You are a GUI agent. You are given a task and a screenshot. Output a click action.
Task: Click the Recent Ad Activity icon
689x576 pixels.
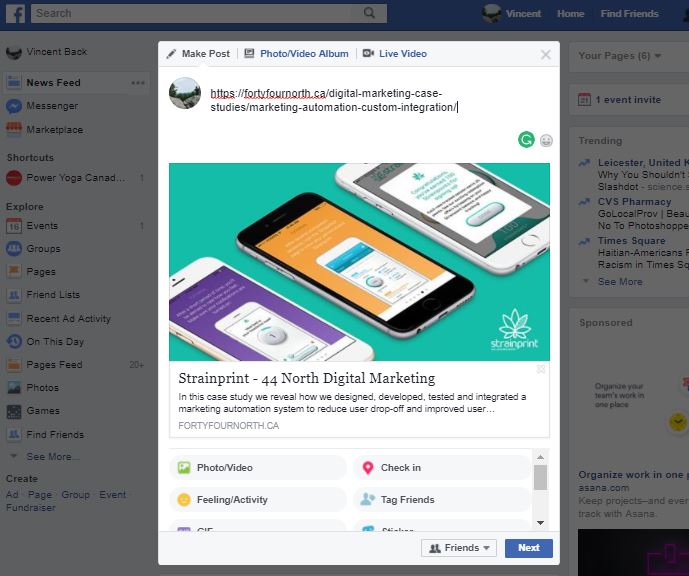14,318
